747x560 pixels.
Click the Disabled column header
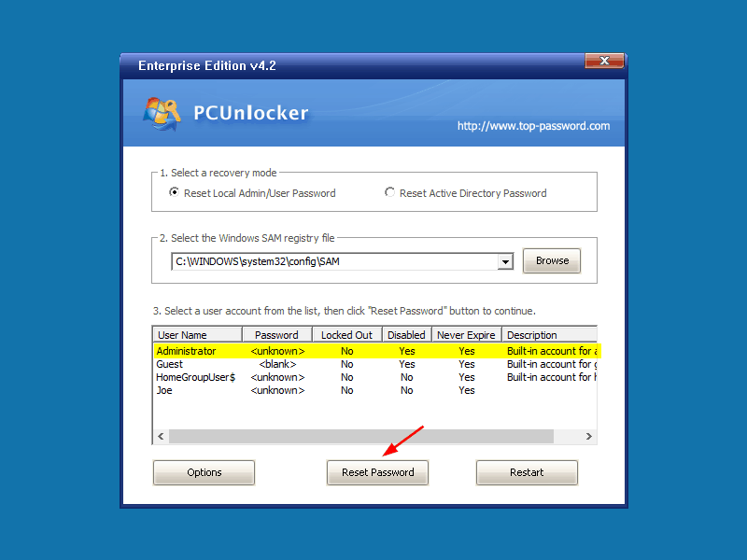407,335
